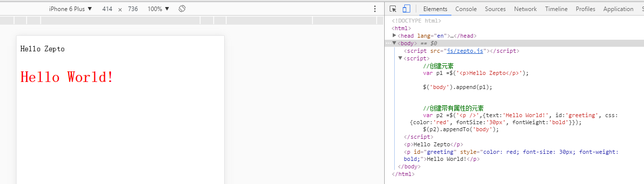The image size is (644, 184).
Task: Click the $('body').append(p1) code line
Action: coord(457,87)
